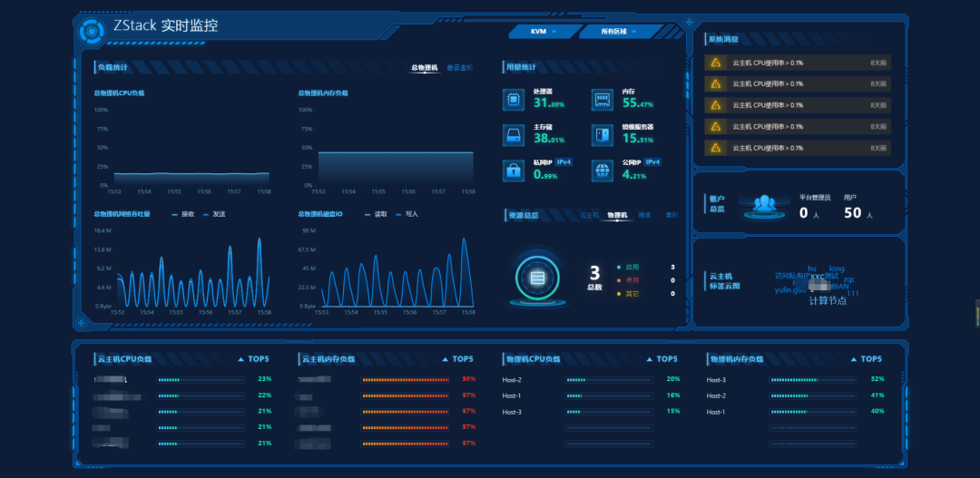This screenshot has width=980, height=478.
Task: Click the memory (内存) module icon
Action: [602, 99]
